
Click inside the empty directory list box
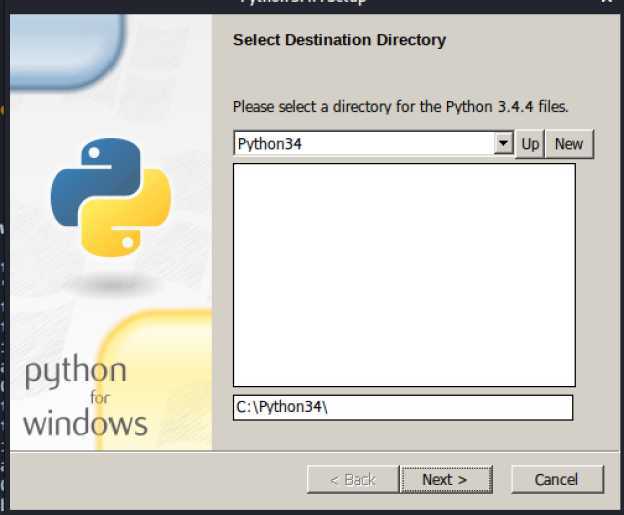[x=404, y=275]
